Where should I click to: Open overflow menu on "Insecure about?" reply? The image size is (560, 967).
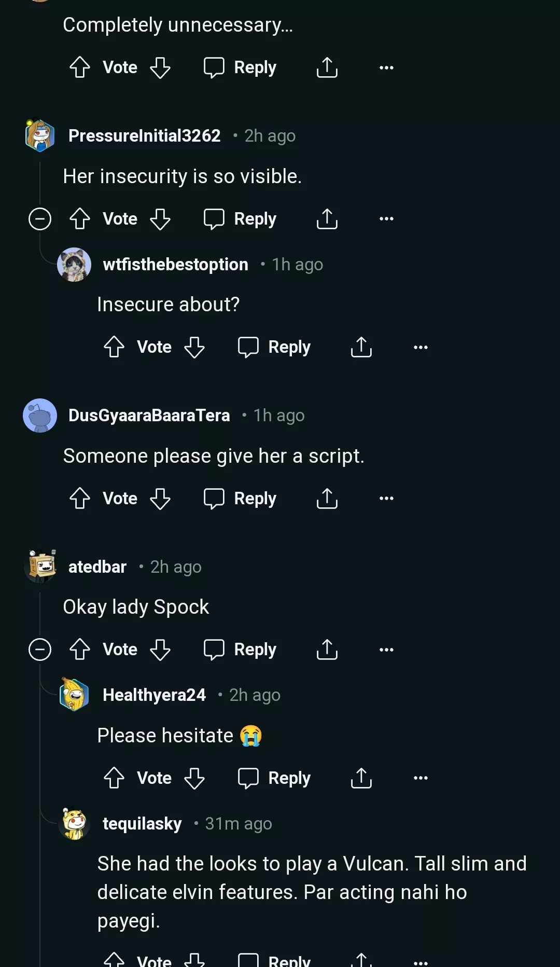point(420,347)
